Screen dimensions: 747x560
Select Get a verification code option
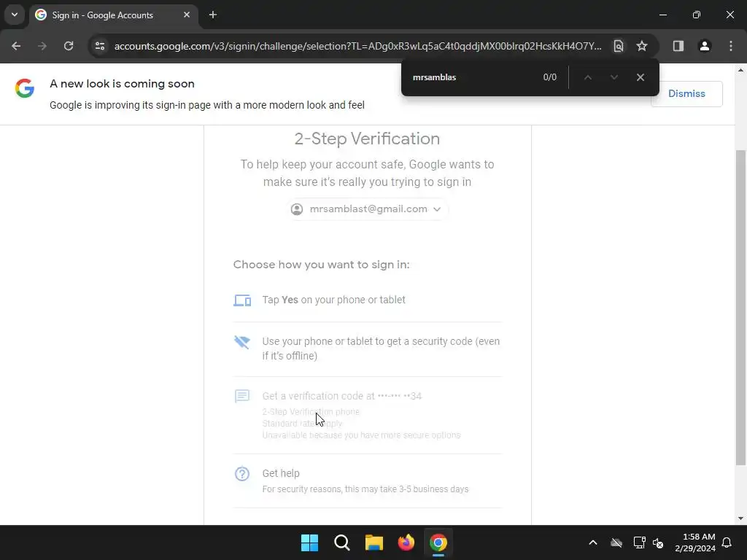(x=367, y=415)
